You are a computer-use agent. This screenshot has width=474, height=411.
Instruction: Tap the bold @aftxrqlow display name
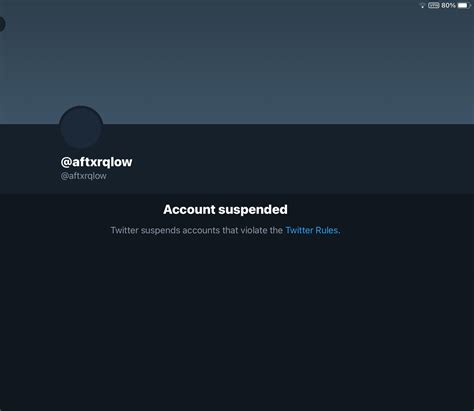96,162
